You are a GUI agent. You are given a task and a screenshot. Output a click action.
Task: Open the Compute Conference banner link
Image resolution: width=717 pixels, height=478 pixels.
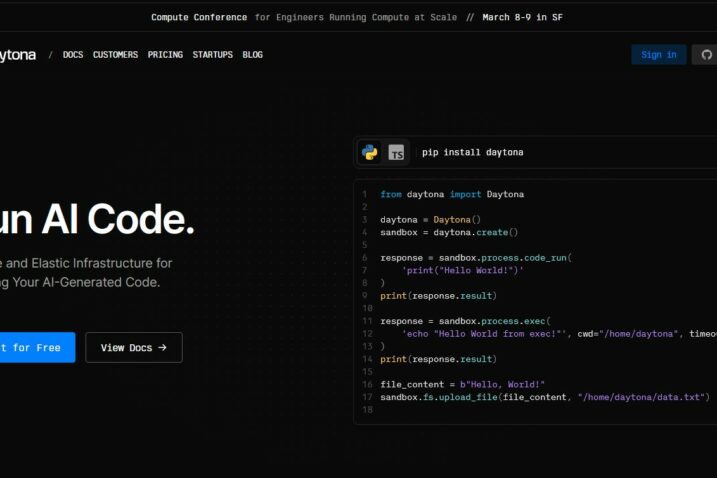coord(199,17)
